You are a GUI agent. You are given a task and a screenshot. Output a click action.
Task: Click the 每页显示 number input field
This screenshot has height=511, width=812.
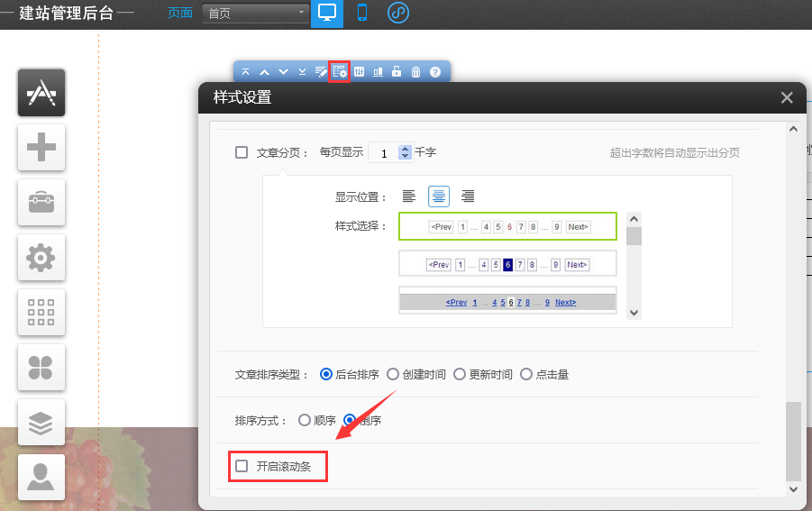point(383,153)
